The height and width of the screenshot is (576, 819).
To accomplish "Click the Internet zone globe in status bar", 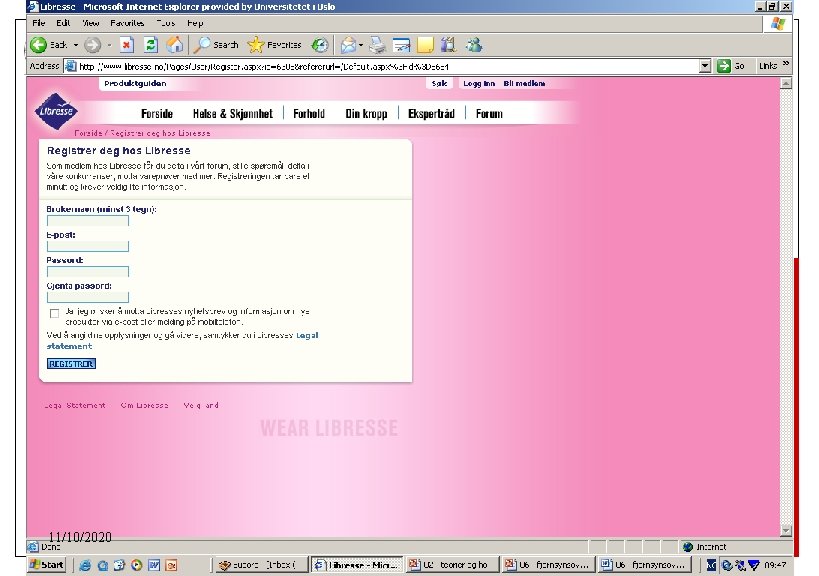I will click(688, 547).
